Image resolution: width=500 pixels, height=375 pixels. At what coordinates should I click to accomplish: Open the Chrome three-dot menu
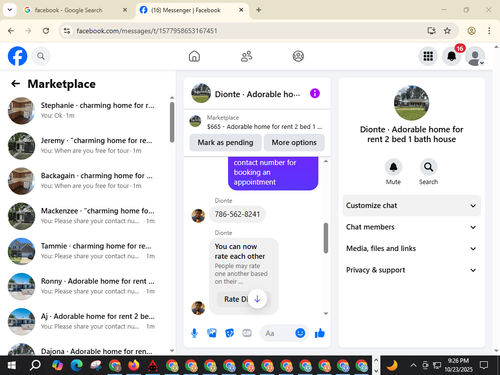(x=489, y=31)
